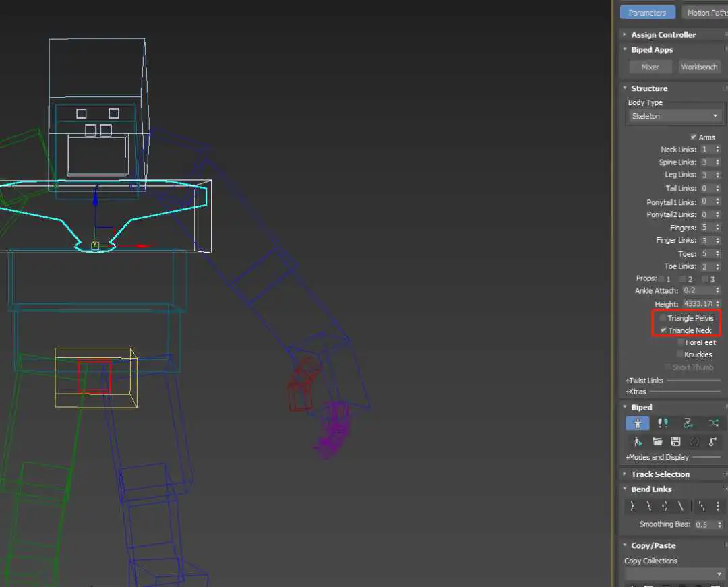Enable the ForeFeet checkbox
Screen dimensions: 728x587
coord(681,342)
